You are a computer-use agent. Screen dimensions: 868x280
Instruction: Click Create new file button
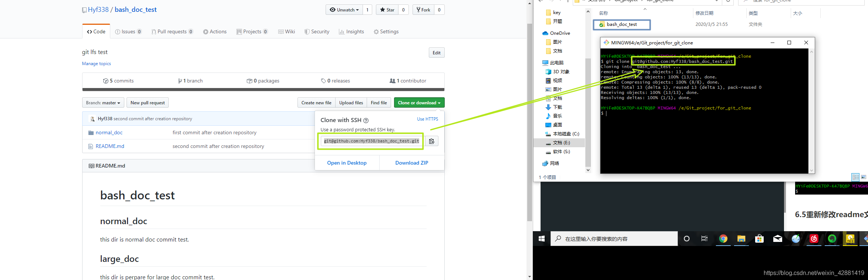pyautogui.click(x=316, y=103)
